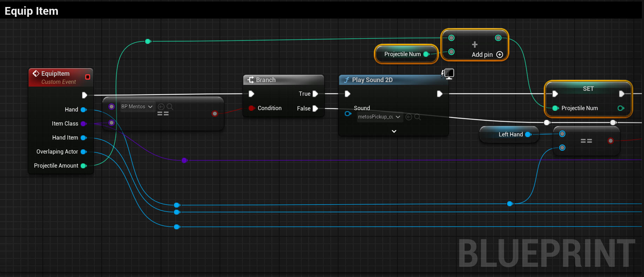
Task: Click the Play Sound 2D client-only icon
Action: point(448,74)
